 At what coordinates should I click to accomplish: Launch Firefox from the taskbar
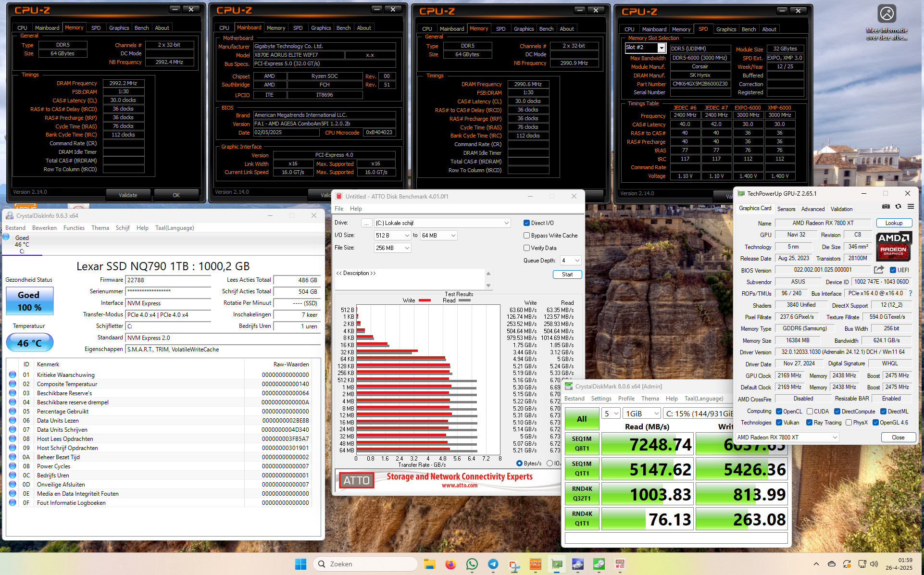point(450,564)
